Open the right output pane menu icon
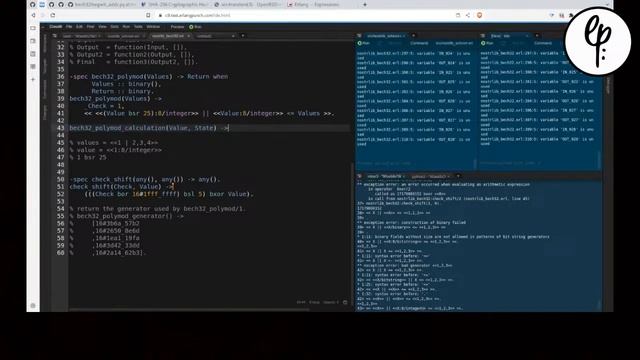 click(483, 36)
